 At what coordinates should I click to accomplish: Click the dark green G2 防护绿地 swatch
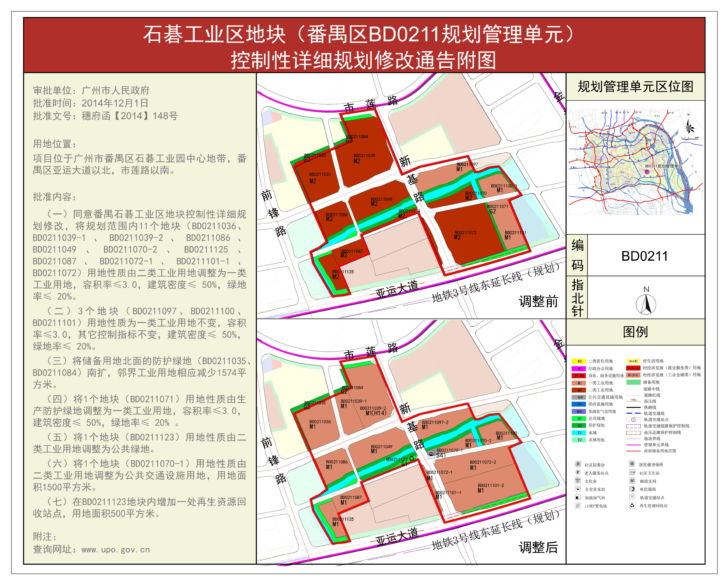click(579, 426)
